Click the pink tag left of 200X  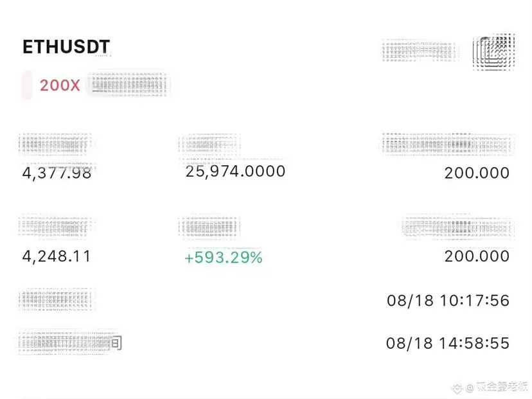click(x=27, y=85)
